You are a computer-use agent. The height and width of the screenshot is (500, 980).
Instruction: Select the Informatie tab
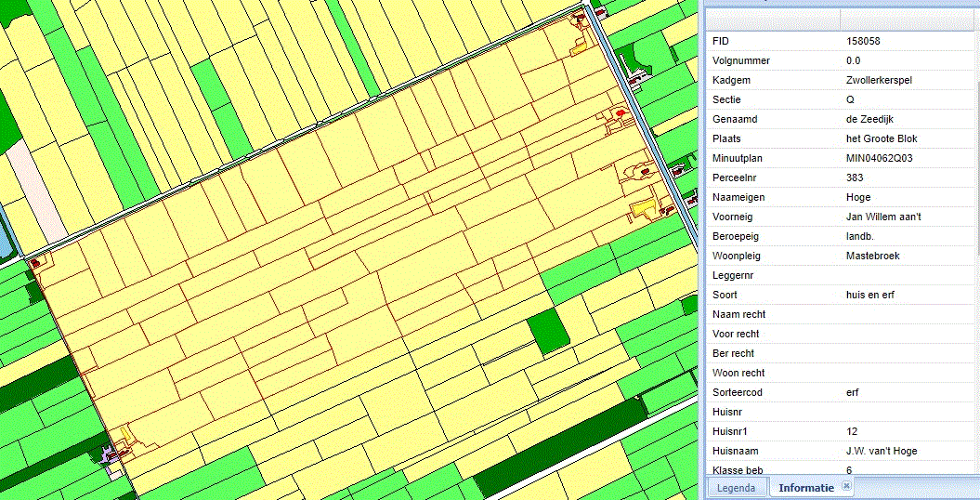[807, 488]
